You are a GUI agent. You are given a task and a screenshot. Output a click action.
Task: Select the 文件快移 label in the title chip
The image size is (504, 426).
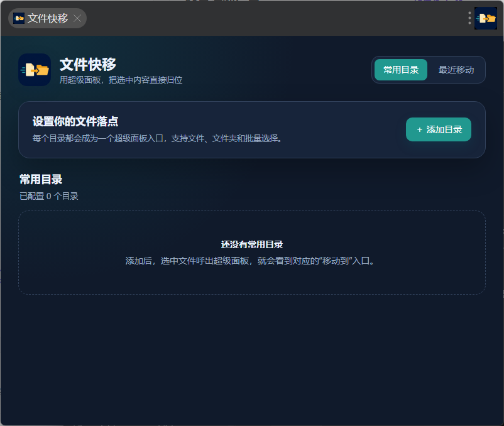pos(48,18)
